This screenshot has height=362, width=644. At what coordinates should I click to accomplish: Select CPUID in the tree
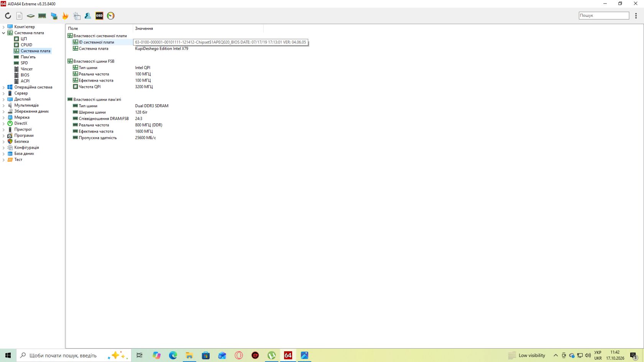pos(26,45)
